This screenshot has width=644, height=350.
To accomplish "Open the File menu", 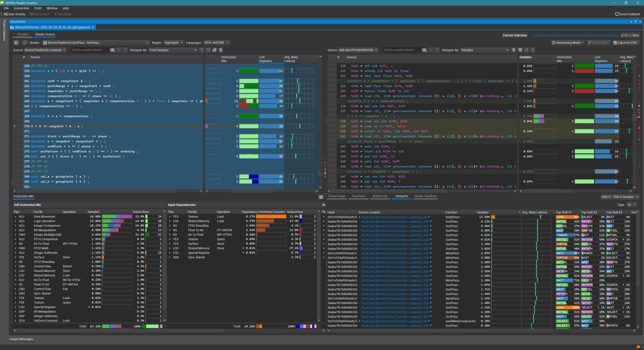I will pyautogui.click(x=6, y=8).
